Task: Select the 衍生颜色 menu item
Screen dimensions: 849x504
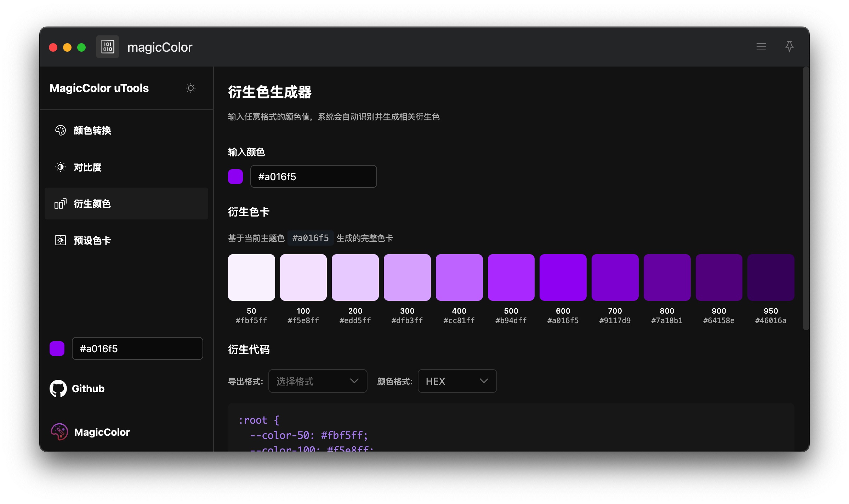Action: click(126, 204)
